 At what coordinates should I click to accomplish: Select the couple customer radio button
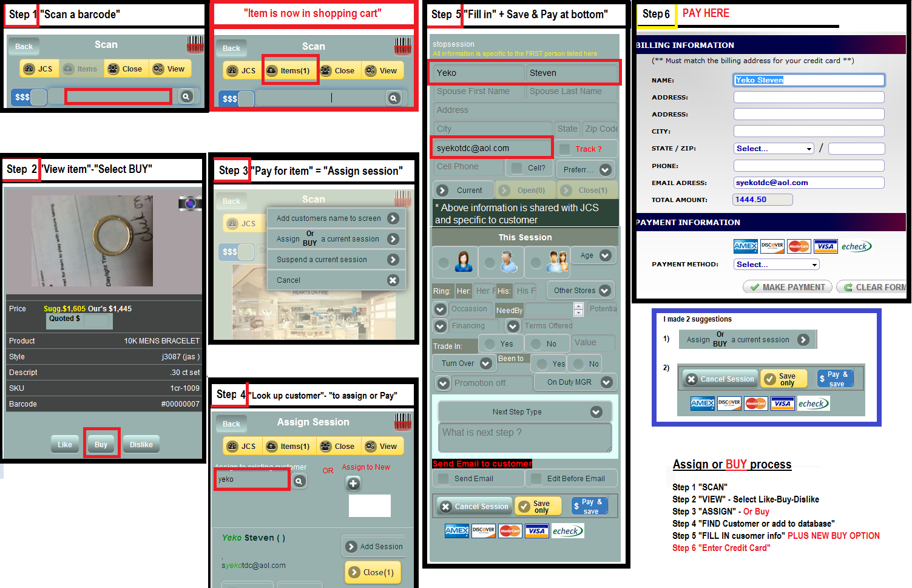pyautogui.click(x=535, y=263)
